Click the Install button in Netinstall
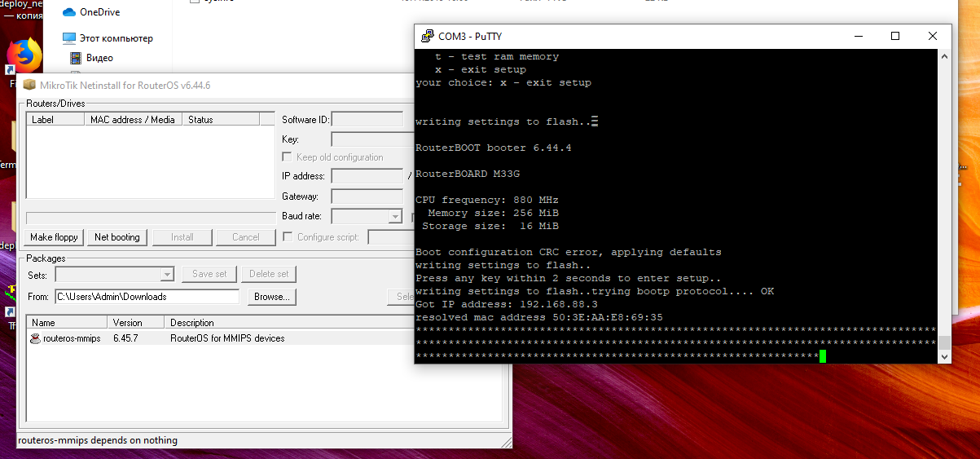Image resolution: width=980 pixels, height=459 pixels. (182, 237)
